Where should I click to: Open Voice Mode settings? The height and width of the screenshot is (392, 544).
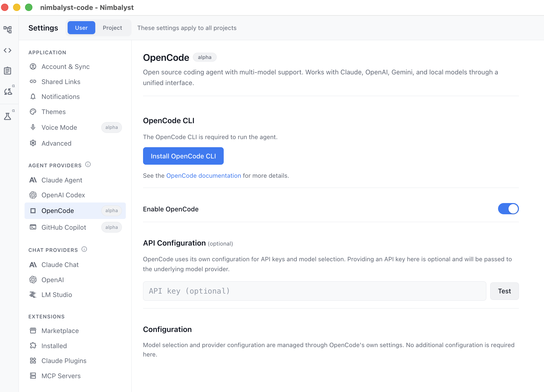click(x=75, y=127)
